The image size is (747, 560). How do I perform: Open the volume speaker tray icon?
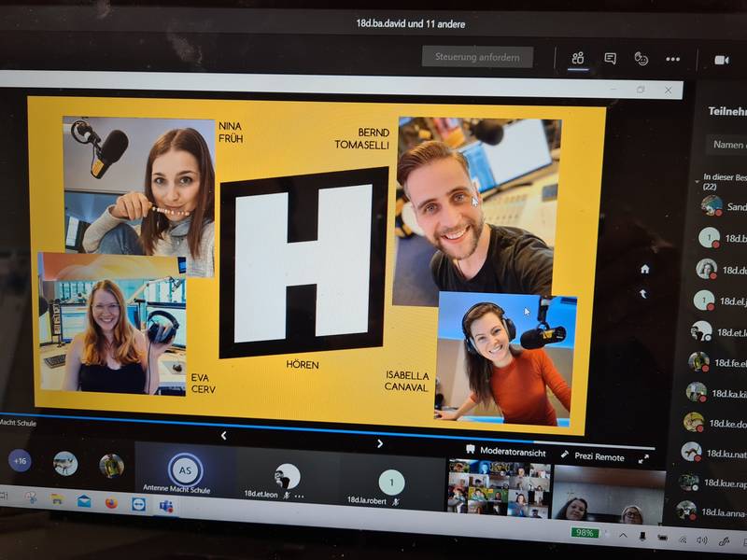702,540
